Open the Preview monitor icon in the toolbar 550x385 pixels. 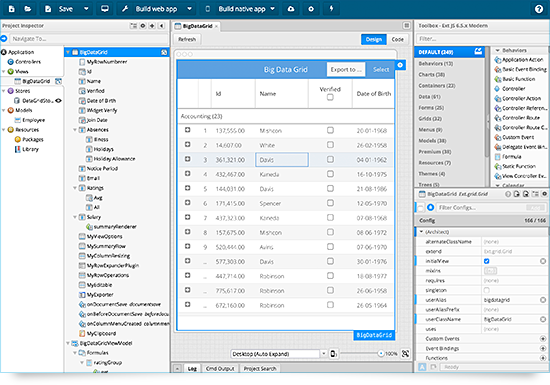coord(105,9)
